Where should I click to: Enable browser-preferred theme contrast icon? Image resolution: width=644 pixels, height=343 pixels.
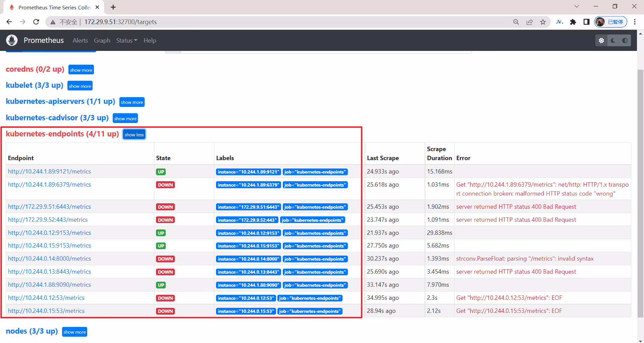coord(625,41)
